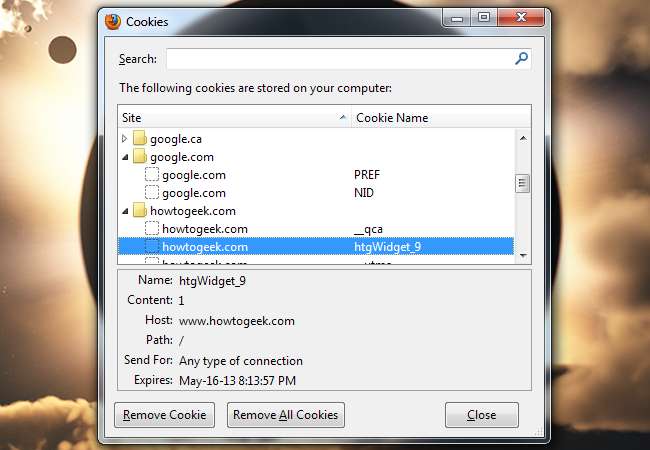Collapse the howtogeek.com tree node
This screenshot has width=650, height=450.
point(125,211)
